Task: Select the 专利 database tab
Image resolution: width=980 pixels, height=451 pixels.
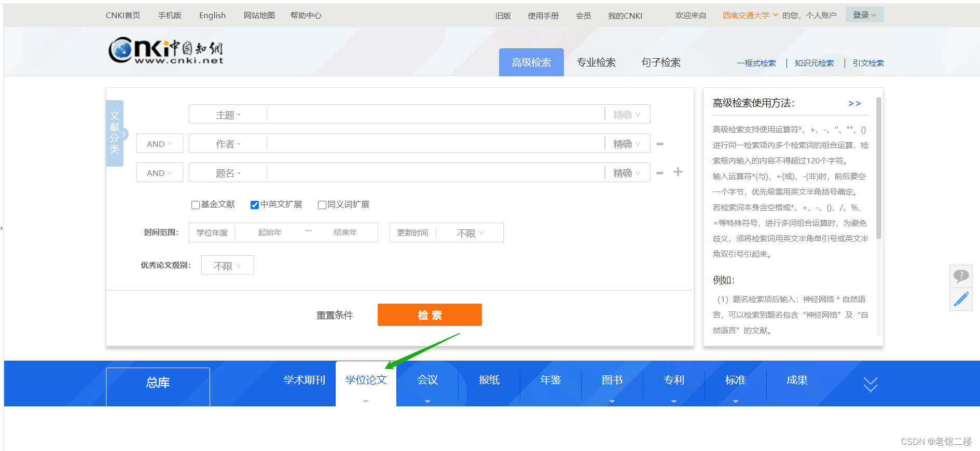Action: point(674,380)
